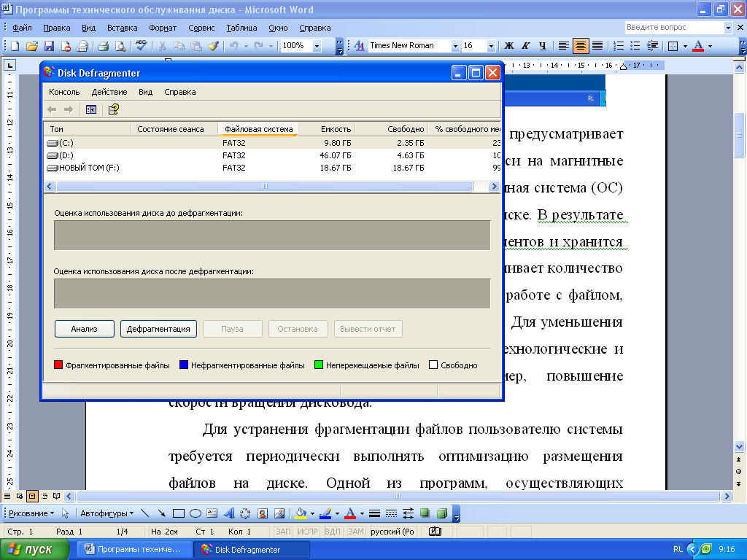Open the Действие menu in Disk Defragmenter
The width and height of the screenshot is (747, 560).
coord(109,92)
